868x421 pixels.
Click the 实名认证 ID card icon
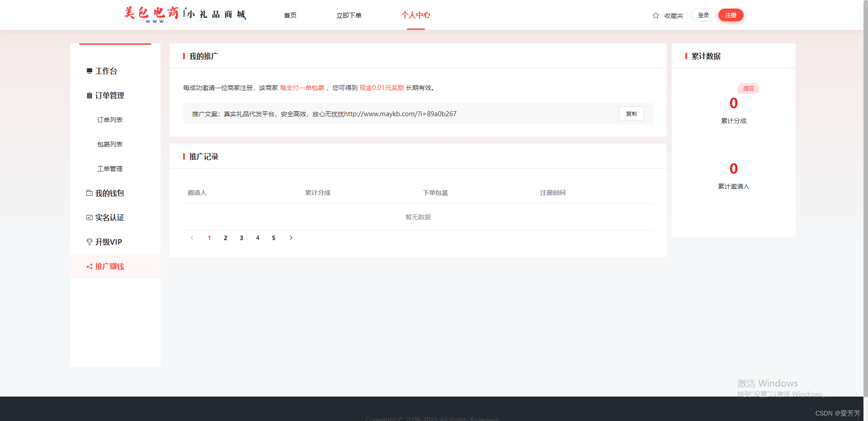point(90,218)
